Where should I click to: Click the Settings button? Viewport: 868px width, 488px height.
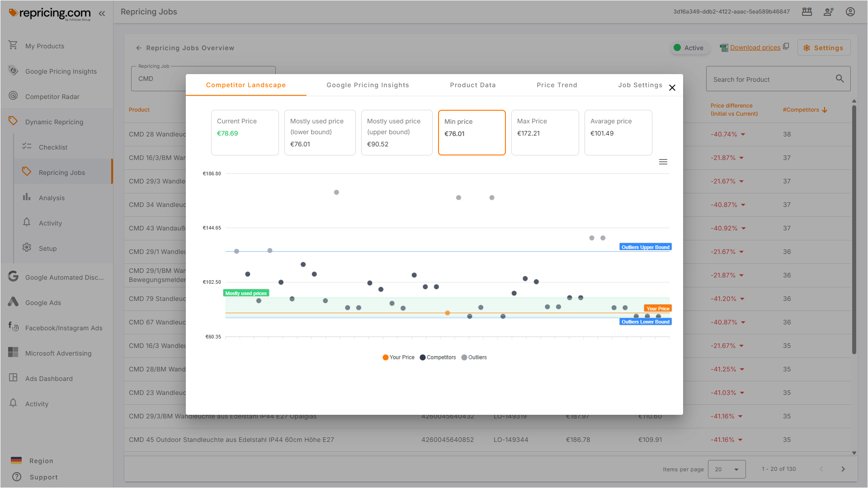[x=824, y=48]
